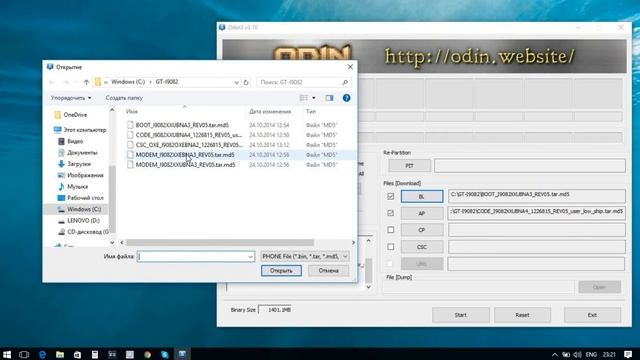Image resolution: width=640 pixels, height=360 pixels.
Task: Change the file view layout icon
Action: (x=304, y=98)
